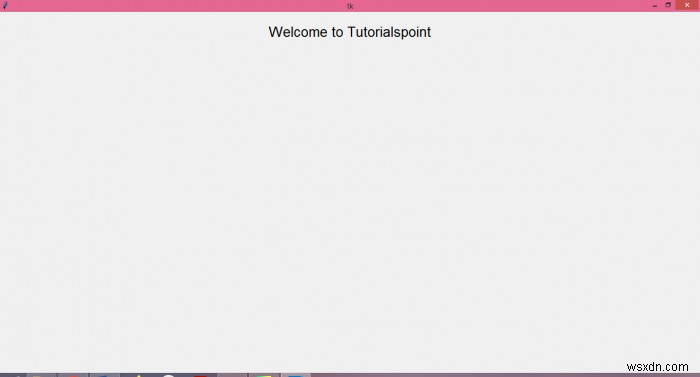Minimize the tk window

pos(654,5)
